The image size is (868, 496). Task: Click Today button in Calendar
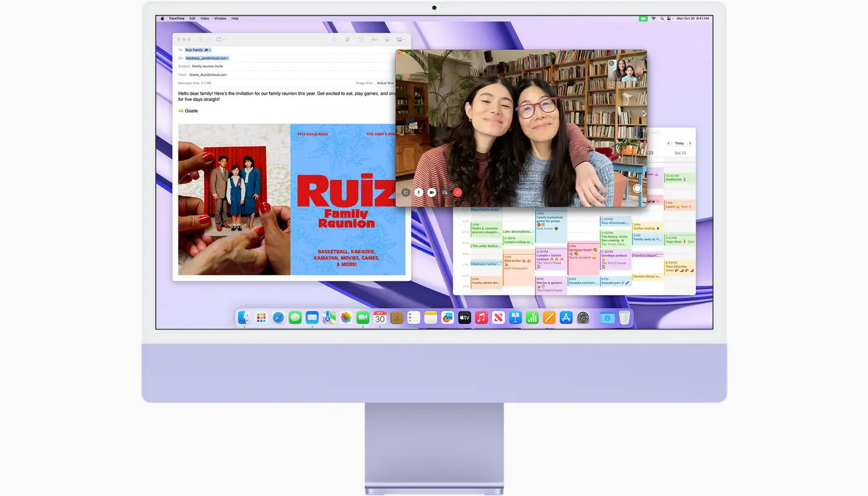coord(680,143)
